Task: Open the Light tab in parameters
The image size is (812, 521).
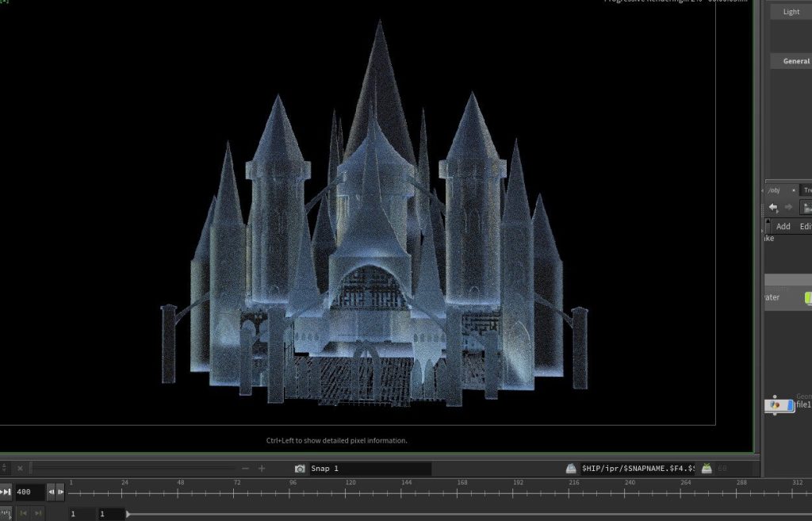Action: pyautogui.click(x=791, y=12)
